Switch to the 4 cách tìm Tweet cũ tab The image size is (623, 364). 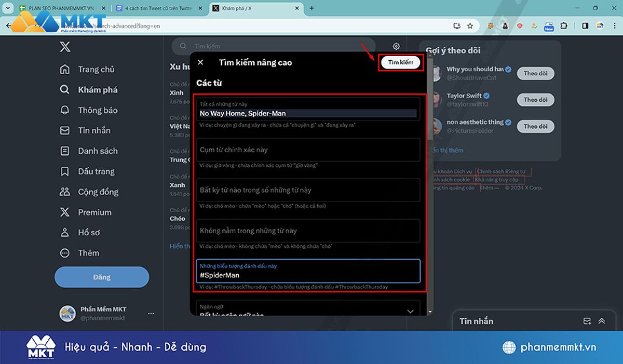tap(160, 8)
